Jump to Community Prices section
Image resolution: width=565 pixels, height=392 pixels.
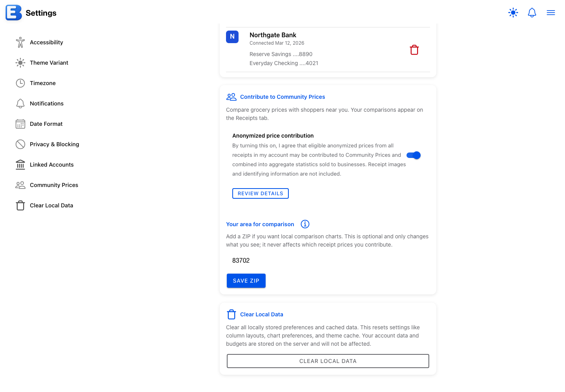tap(54, 185)
